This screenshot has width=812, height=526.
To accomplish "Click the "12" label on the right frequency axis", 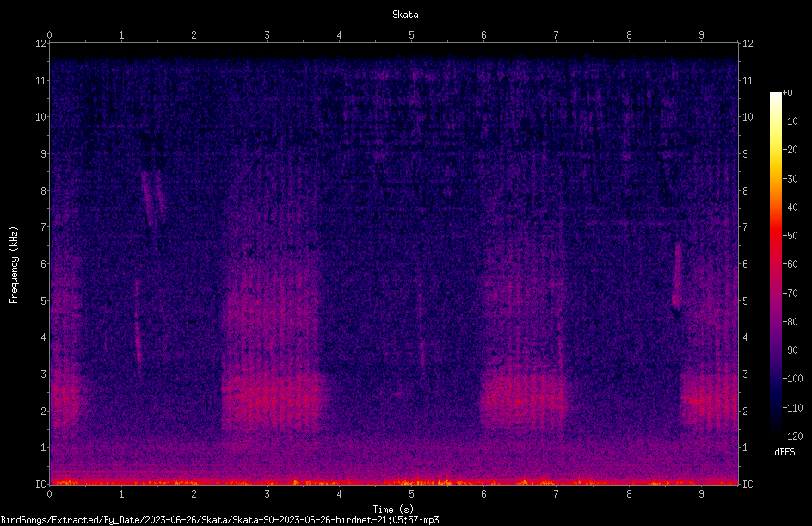I will point(747,44).
